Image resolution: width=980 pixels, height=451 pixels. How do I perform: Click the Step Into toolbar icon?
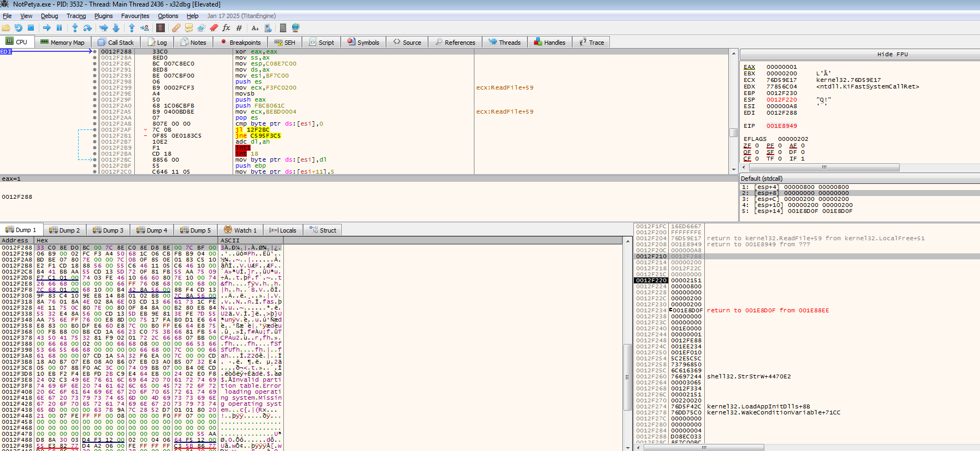point(75,28)
